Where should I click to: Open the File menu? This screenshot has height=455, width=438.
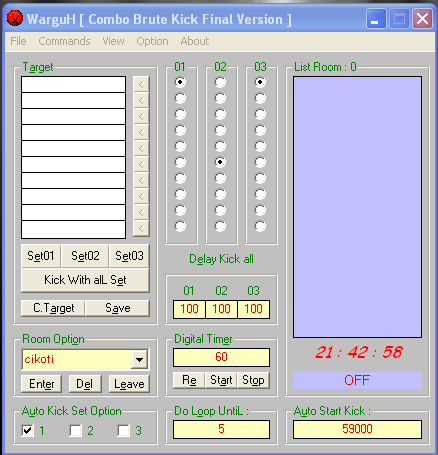point(18,41)
